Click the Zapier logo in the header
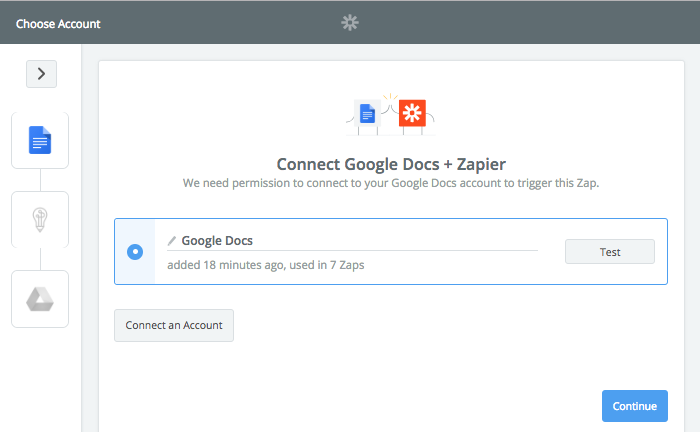Viewport: 700px width, 432px height. [350, 22]
